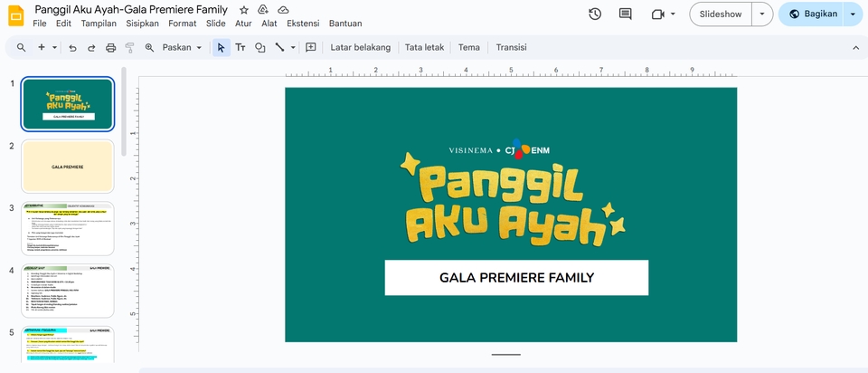Open the shape insert tool

260,47
